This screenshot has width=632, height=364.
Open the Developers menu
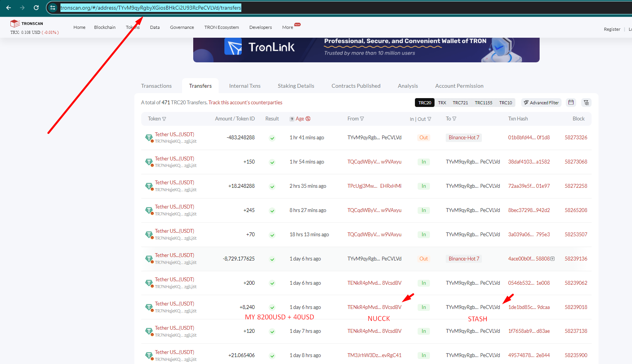point(261,27)
